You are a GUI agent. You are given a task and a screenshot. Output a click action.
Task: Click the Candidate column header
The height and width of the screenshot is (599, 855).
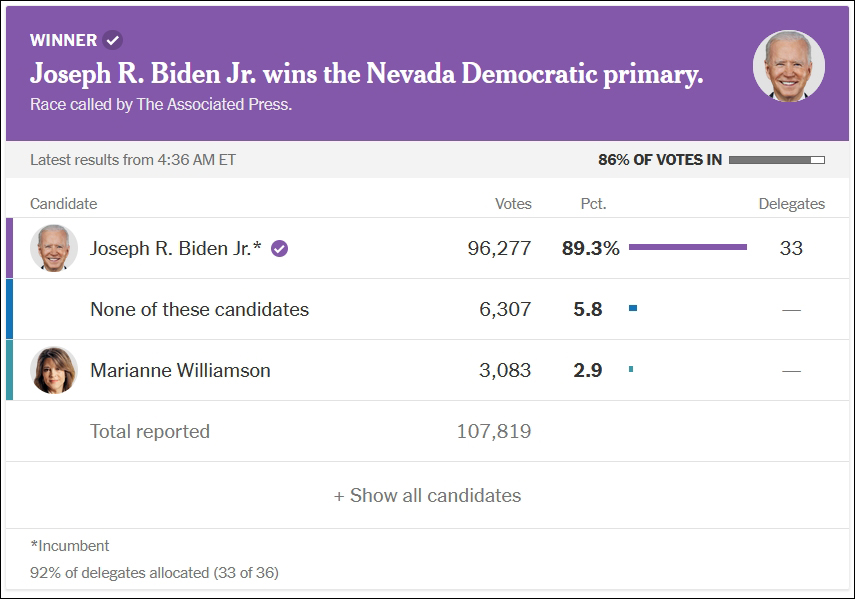pos(63,204)
